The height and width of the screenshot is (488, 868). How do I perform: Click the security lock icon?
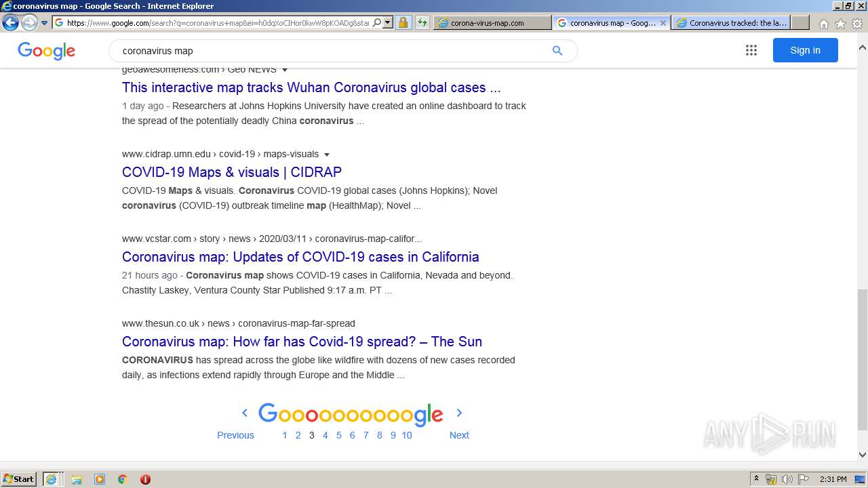click(403, 22)
